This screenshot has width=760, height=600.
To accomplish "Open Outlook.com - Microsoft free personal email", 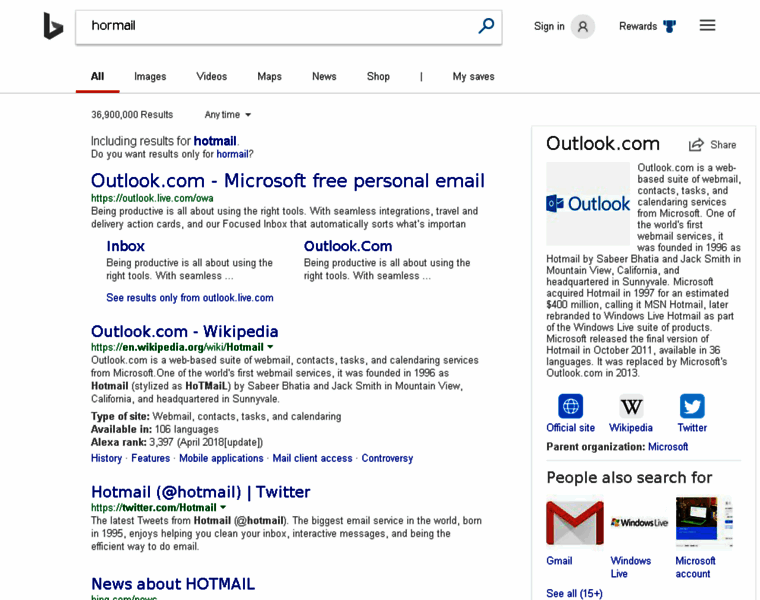I will 287,180.
